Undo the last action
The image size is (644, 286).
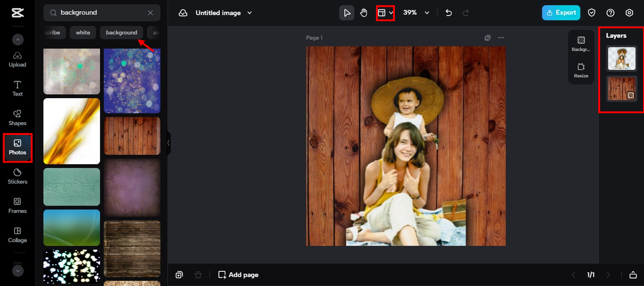(x=449, y=13)
